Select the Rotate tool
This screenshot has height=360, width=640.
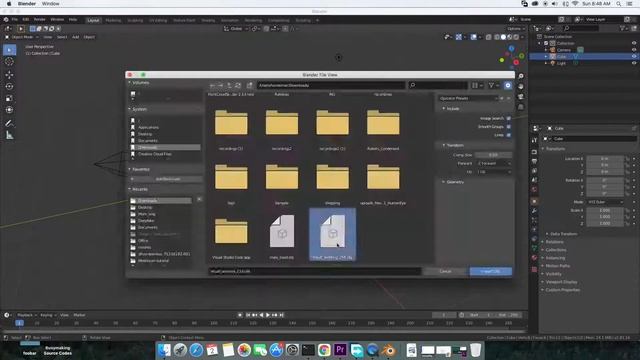point(9,87)
